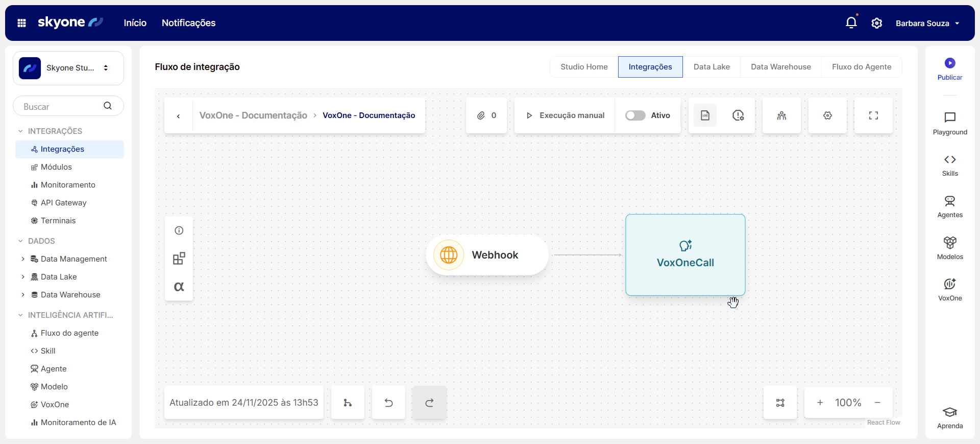Click the undo arrow button
The image size is (980, 444).
coord(388,403)
